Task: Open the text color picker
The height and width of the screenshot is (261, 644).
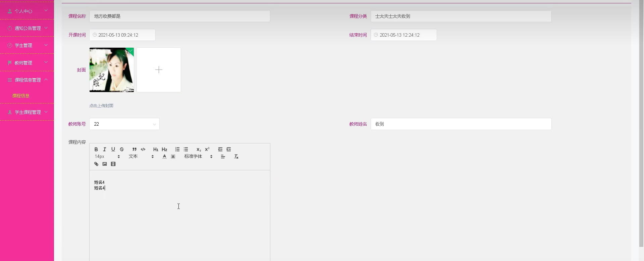Action: [x=164, y=157]
